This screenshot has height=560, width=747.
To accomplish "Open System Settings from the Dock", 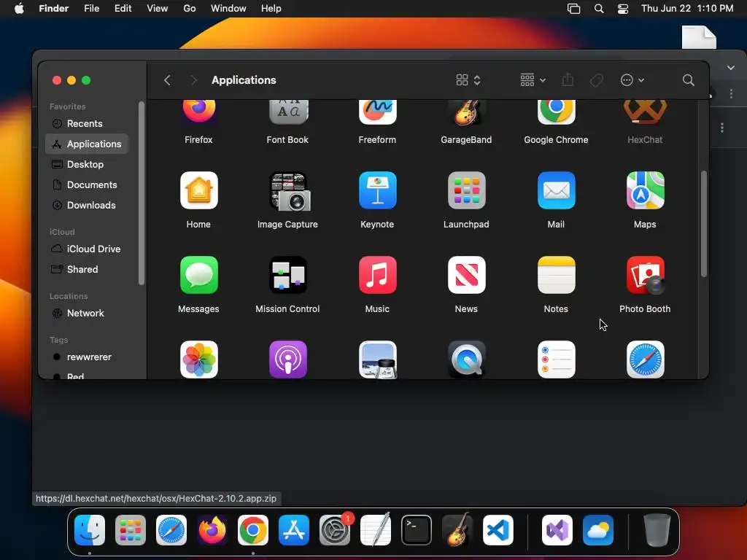I will coord(335,530).
